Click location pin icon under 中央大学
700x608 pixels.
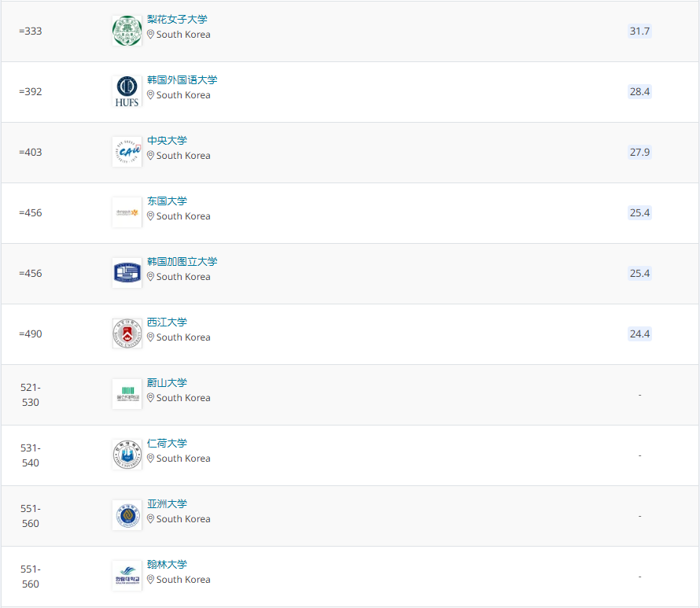[x=150, y=156]
